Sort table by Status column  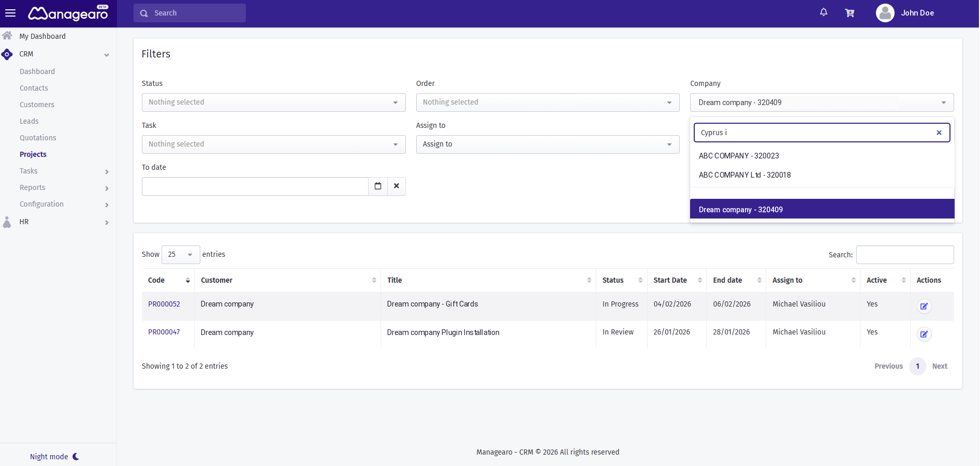[x=621, y=280]
